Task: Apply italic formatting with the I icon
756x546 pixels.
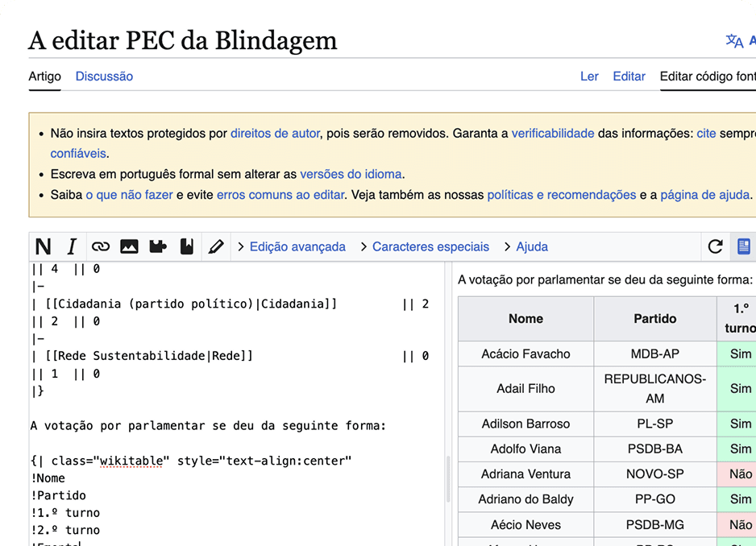Action: 72,246
